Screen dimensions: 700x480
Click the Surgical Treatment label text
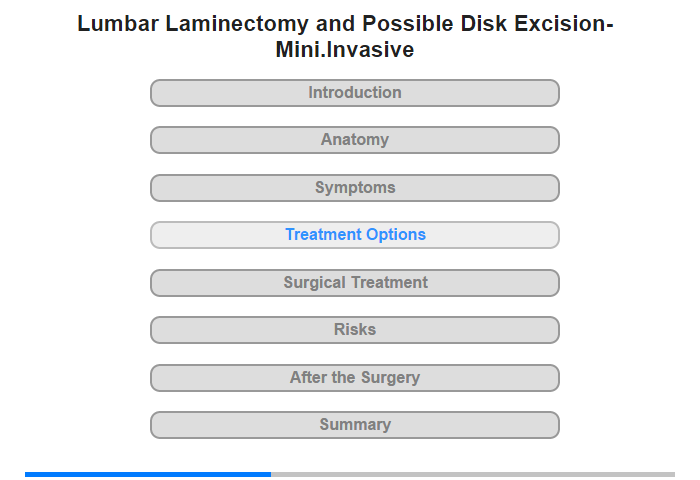355,283
